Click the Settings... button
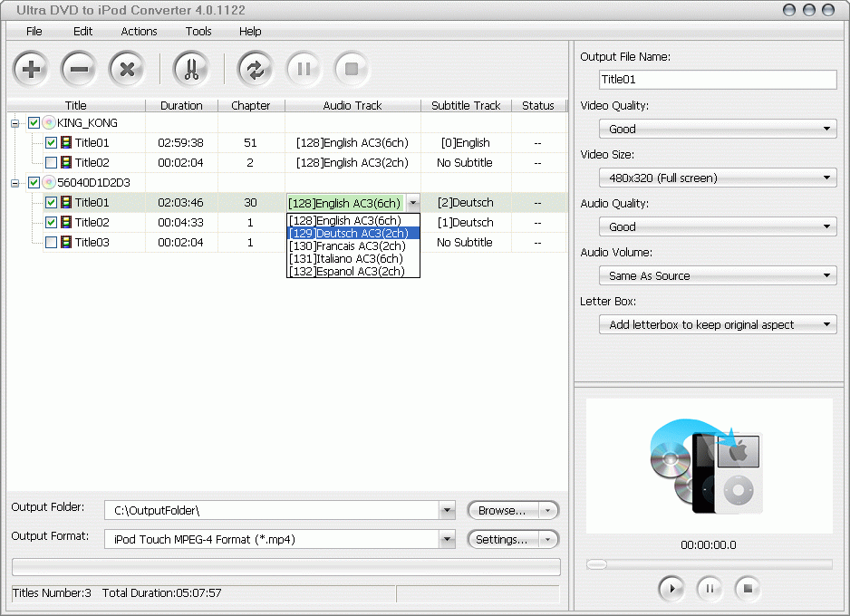Screen dimensions: 850x616 pyautogui.click(x=503, y=540)
